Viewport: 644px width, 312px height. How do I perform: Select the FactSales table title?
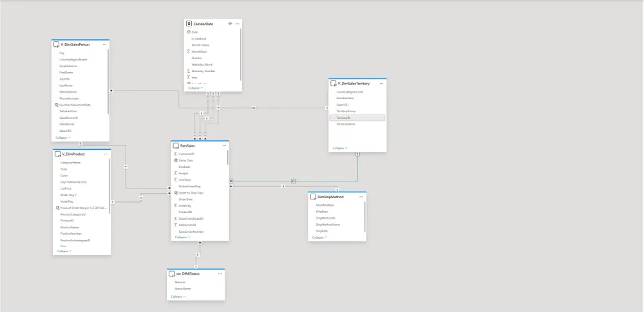tap(187, 146)
